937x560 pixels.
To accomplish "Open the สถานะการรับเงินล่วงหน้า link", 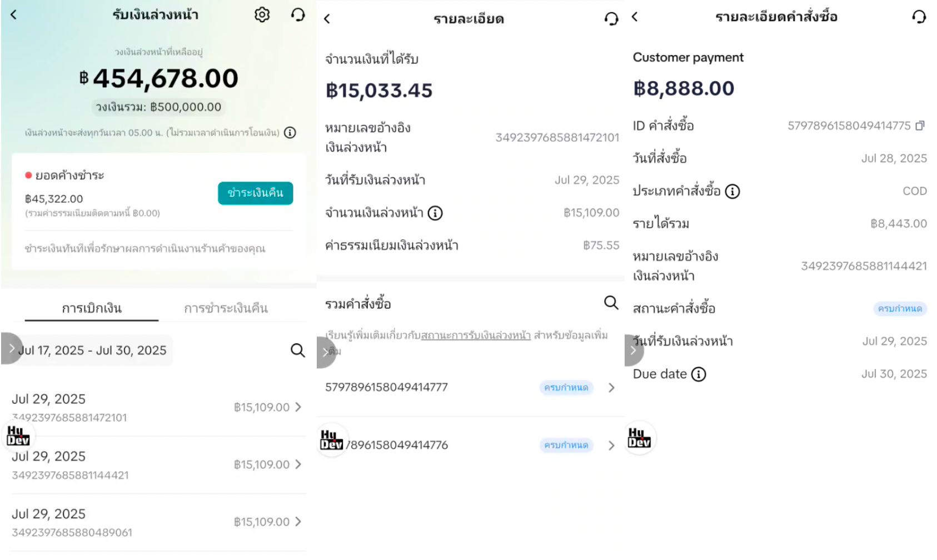I will (x=476, y=336).
